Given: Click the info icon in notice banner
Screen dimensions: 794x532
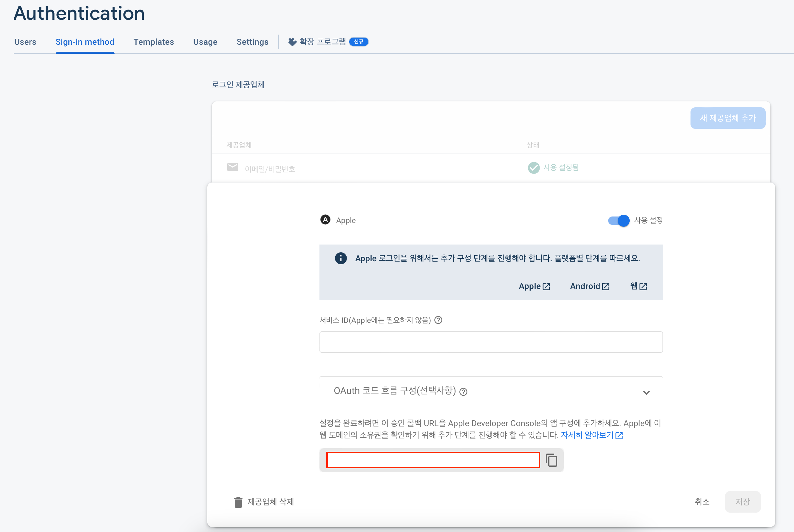Looking at the screenshot, I should pyautogui.click(x=341, y=258).
